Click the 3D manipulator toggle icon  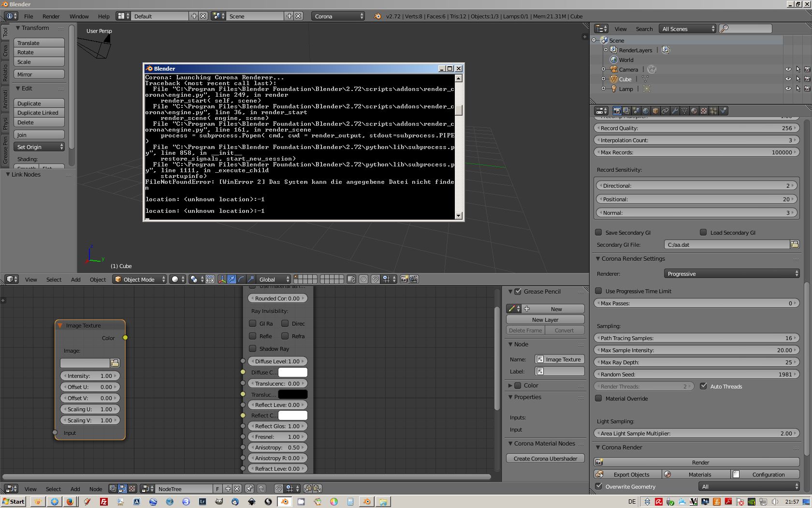pyautogui.click(x=222, y=279)
